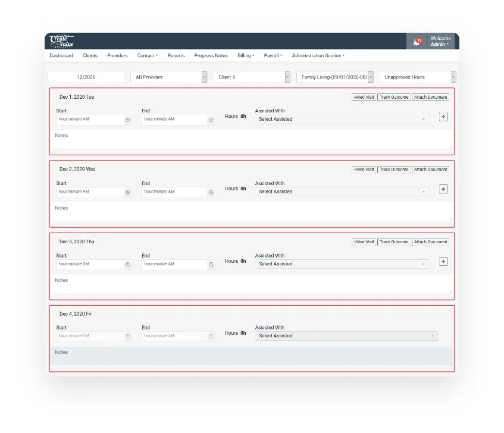The width and height of the screenshot is (504, 433).
Task: Expand the Contact menu
Action: 148,55
